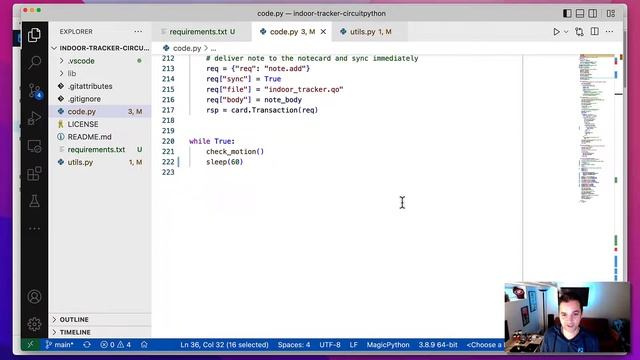This screenshot has height=360, width=640.
Task: Open the Run and Debug view
Action: [34, 118]
